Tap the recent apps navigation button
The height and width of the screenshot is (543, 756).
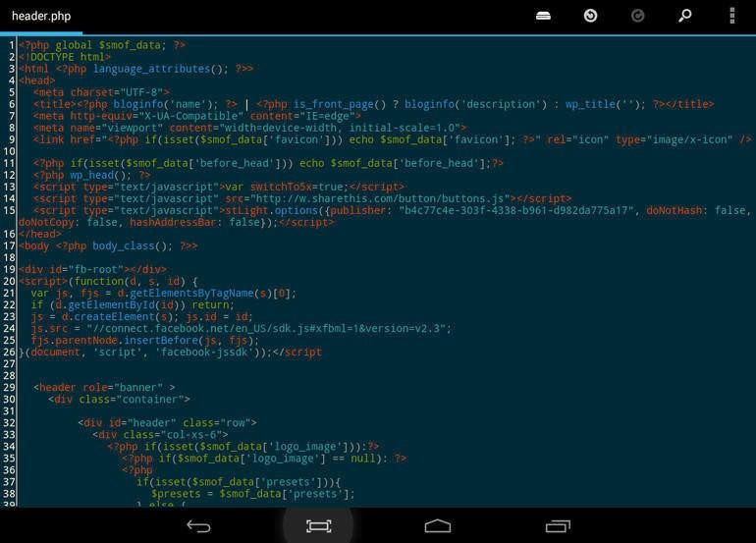click(558, 526)
